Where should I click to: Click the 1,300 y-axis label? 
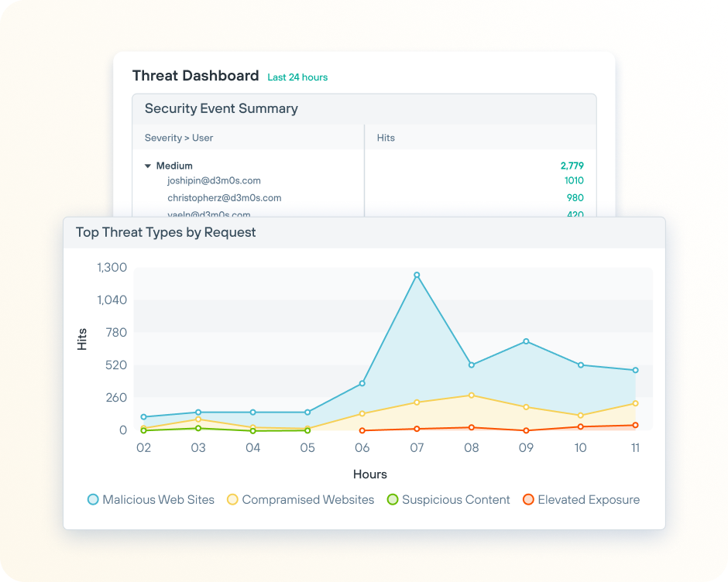pyautogui.click(x=112, y=267)
